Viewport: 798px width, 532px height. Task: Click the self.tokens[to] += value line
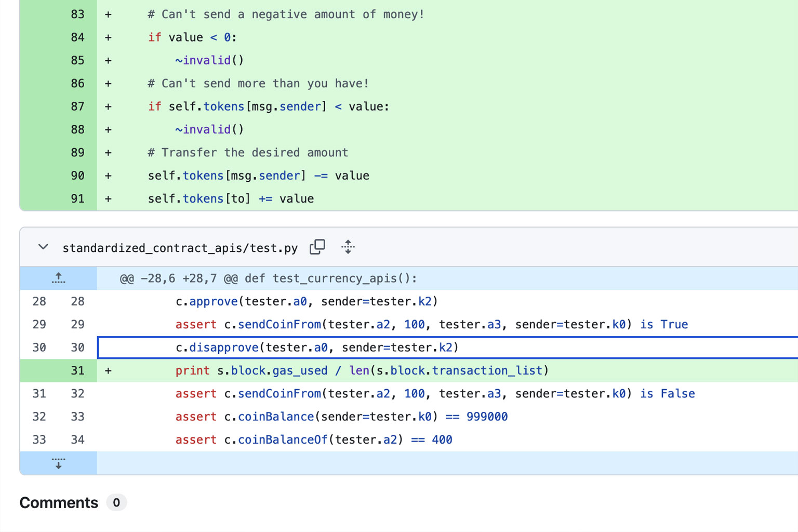point(231,199)
